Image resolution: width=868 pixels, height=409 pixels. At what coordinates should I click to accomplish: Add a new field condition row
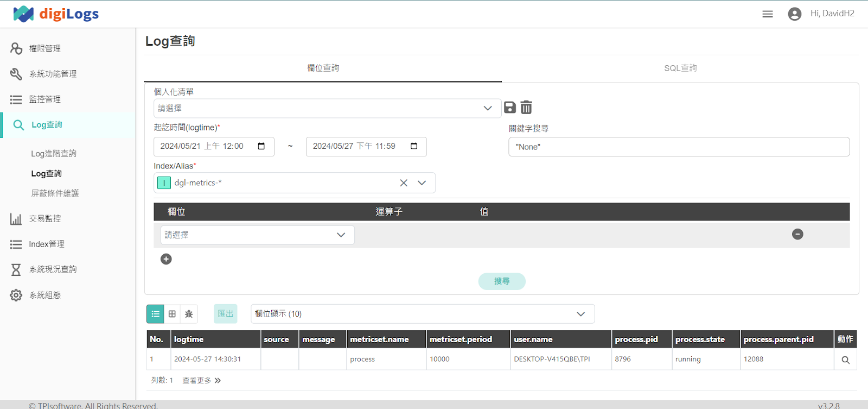coord(166,259)
